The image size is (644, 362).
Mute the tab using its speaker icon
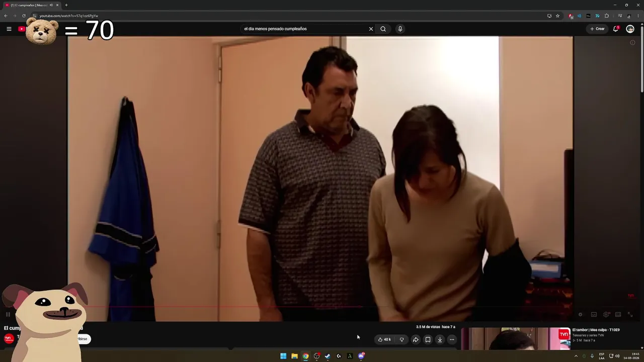[x=51, y=5]
